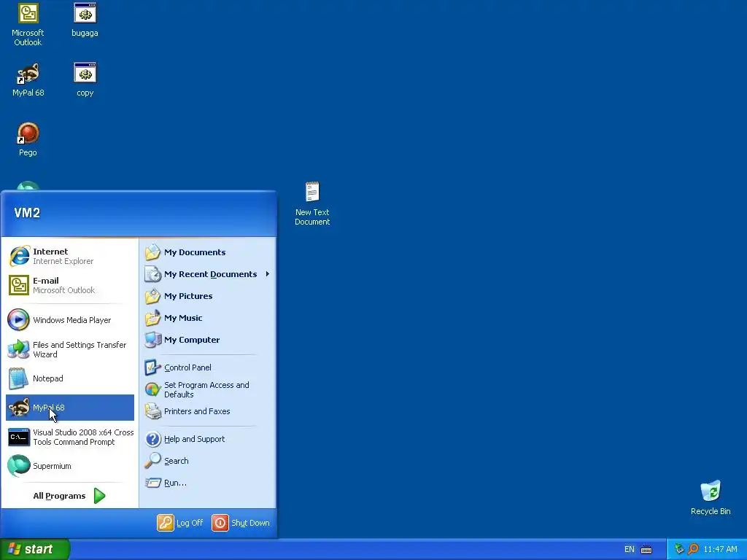Open My Music folder
The image size is (747, 560).
(206, 318)
